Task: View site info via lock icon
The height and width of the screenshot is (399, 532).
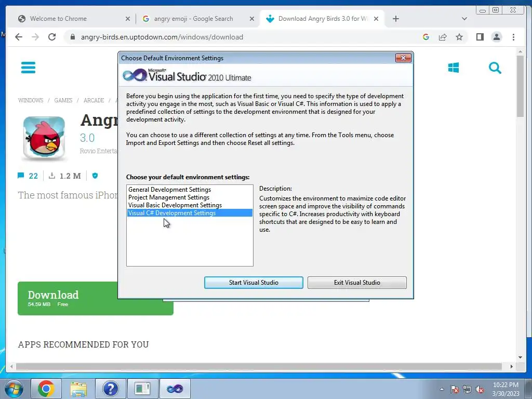Action: pos(72,37)
